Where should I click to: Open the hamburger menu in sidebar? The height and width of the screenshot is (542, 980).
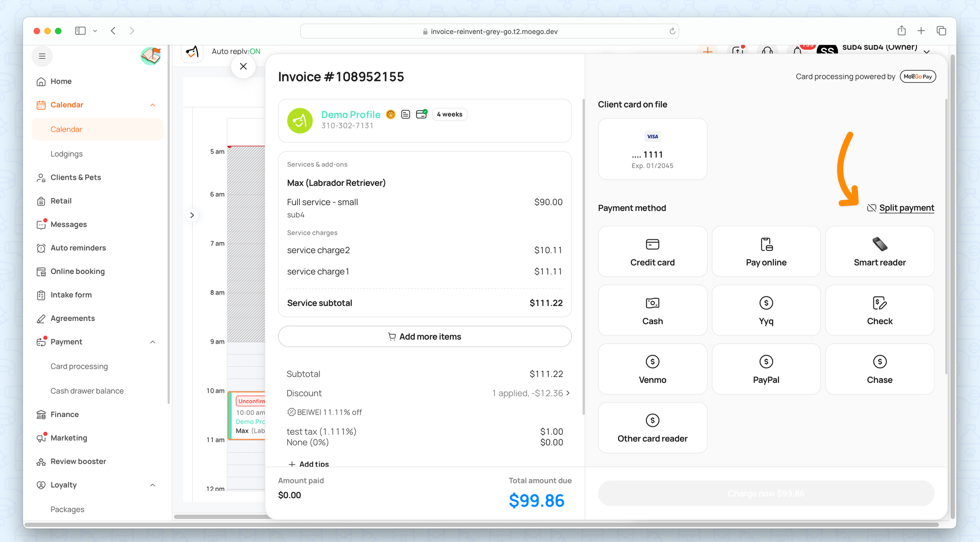point(42,56)
